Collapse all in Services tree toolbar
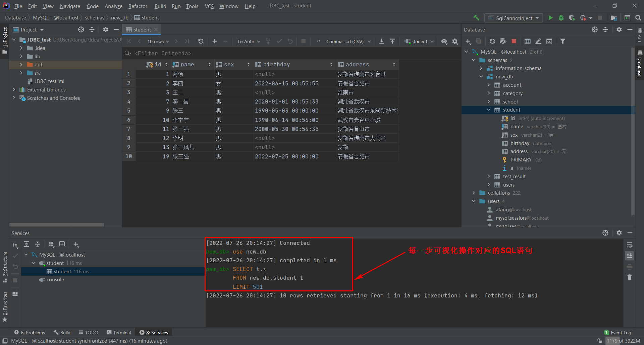 tap(38, 244)
